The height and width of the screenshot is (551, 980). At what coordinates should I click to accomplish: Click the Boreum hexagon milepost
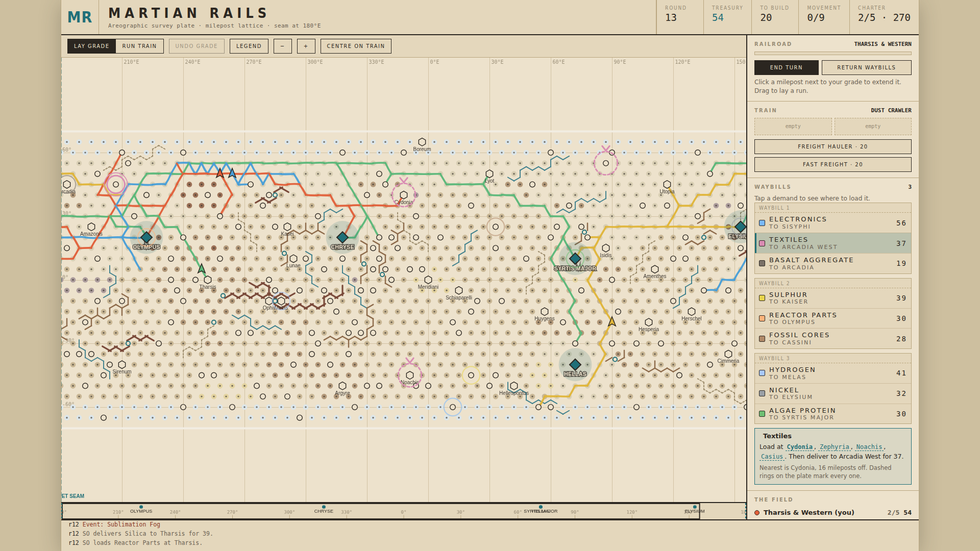422,142
